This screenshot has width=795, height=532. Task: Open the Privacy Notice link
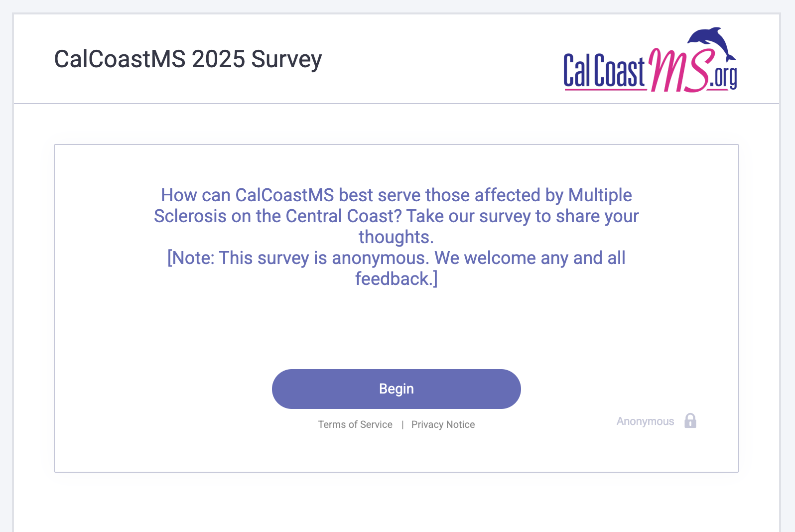click(443, 424)
